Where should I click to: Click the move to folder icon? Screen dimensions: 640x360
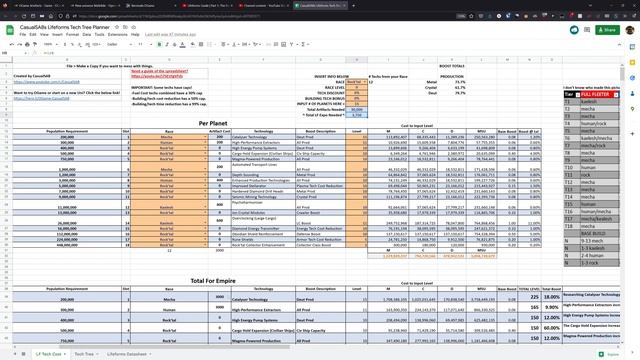pyautogui.click(x=125, y=27)
